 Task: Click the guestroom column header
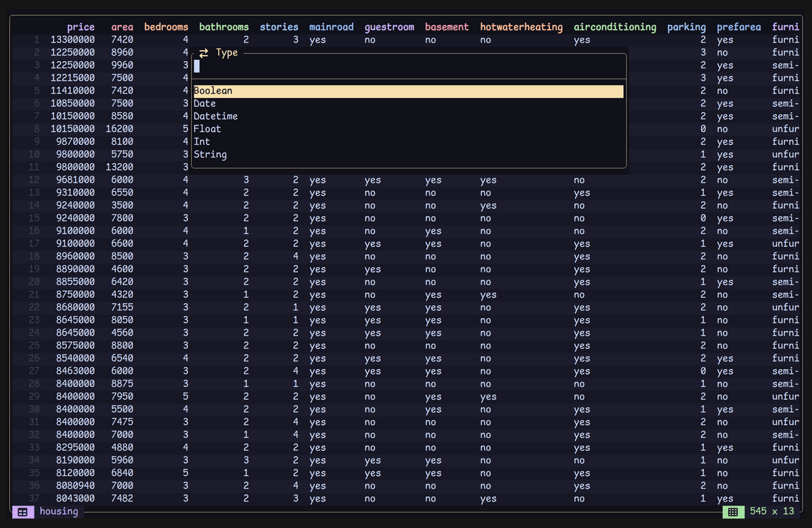tap(389, 27)
